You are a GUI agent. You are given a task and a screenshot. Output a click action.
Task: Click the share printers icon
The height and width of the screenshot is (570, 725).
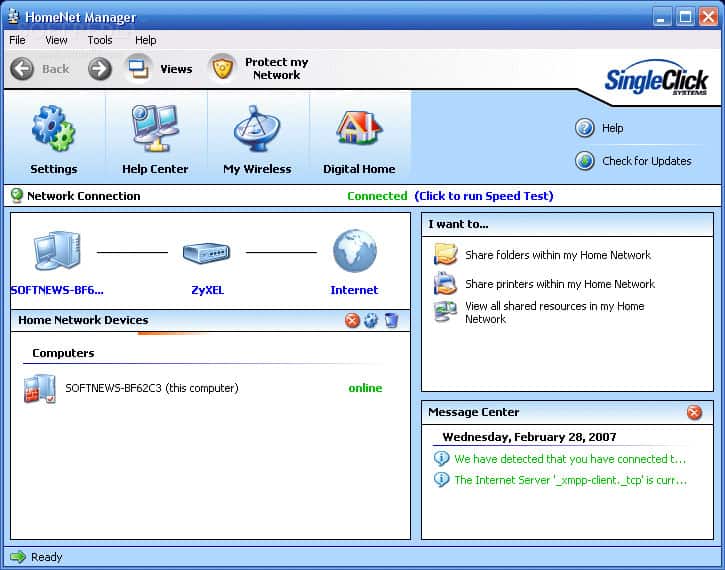click(x=446, y=283)
